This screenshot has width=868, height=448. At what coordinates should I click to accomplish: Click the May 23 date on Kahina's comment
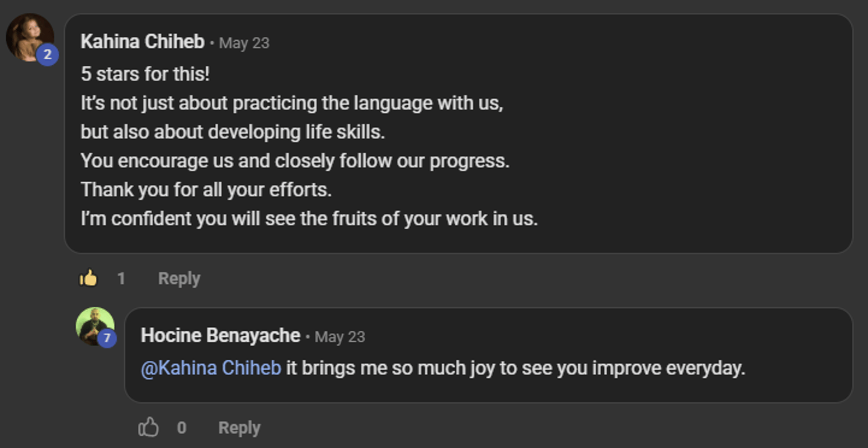click(244, 43)
